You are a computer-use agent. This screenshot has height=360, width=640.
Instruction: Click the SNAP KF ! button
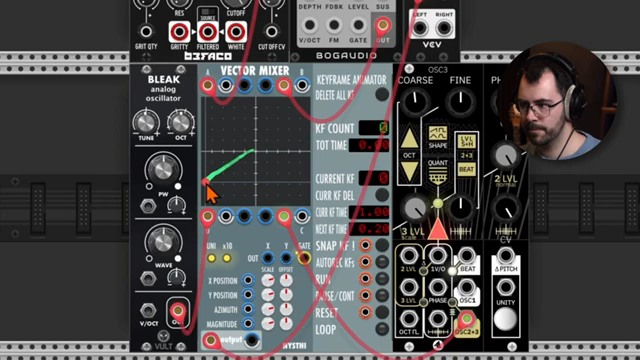(x=382, y=245)
